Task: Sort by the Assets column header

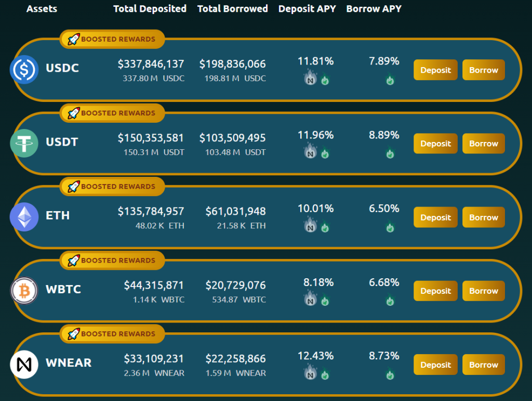Action: pyautogui.click(x=42, y=9)
